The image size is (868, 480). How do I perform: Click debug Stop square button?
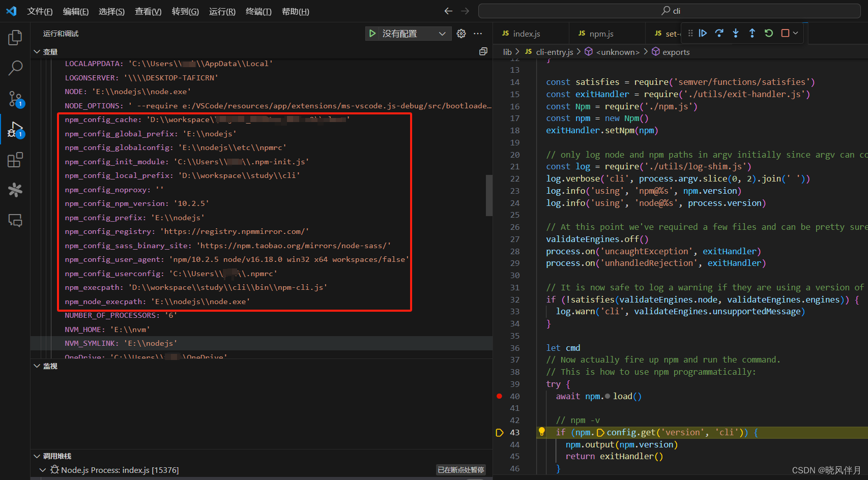[785, 33]
